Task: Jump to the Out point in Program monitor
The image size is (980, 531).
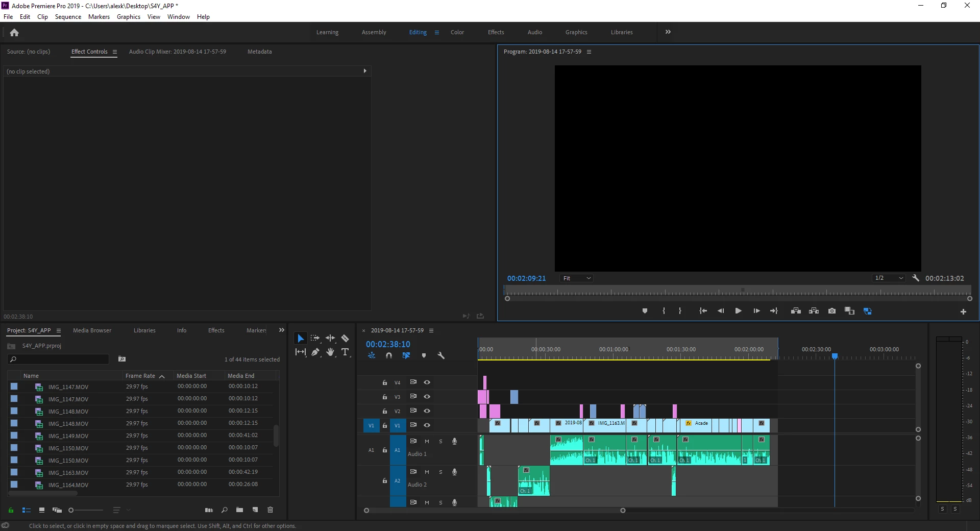Action: click(774, 311)
